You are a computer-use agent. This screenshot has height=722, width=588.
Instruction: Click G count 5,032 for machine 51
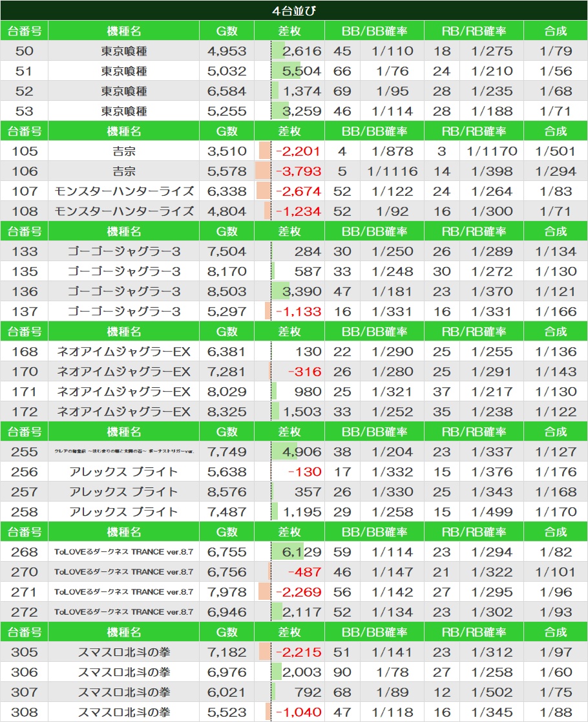pos(227,71)
